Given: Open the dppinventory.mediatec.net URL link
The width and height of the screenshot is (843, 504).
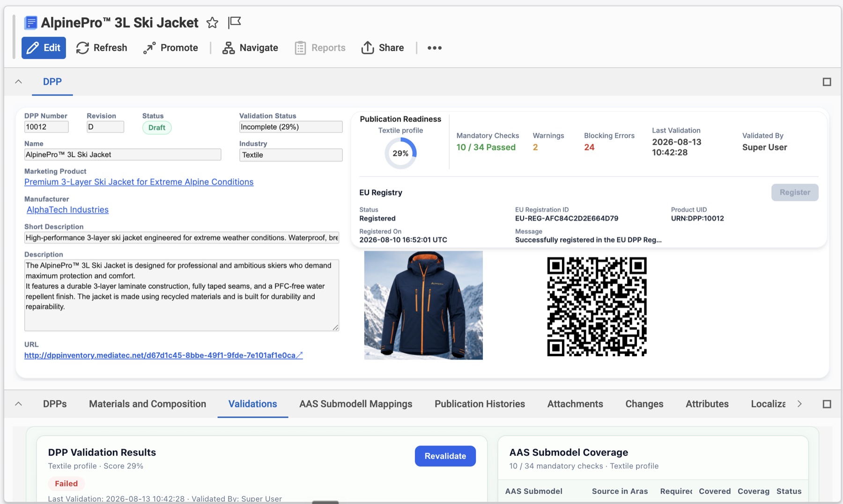Looking at the screenshot, I should [x=163, y=355].
